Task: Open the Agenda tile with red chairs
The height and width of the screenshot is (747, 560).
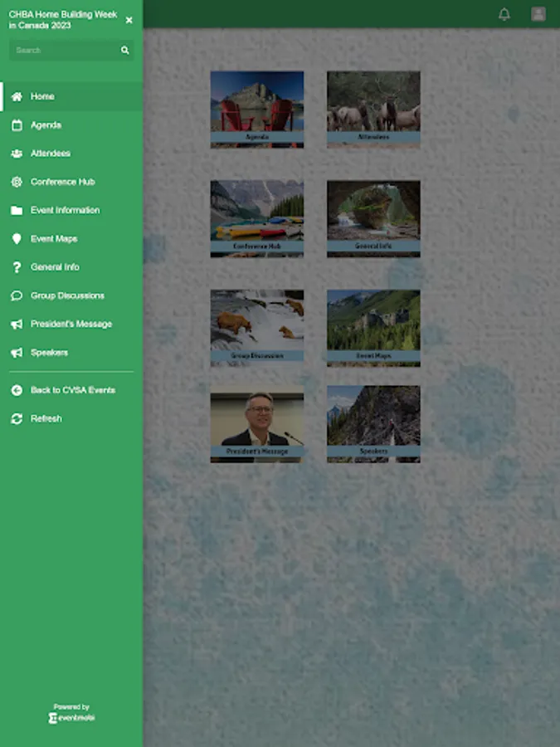Action: tap(257, 110)
